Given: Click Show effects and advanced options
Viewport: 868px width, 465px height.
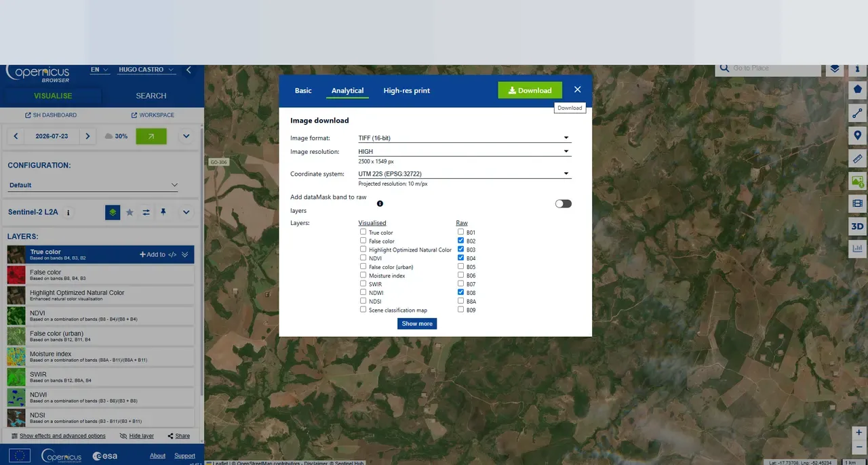Looking at the screenshot, I should (x=58, y=436).
